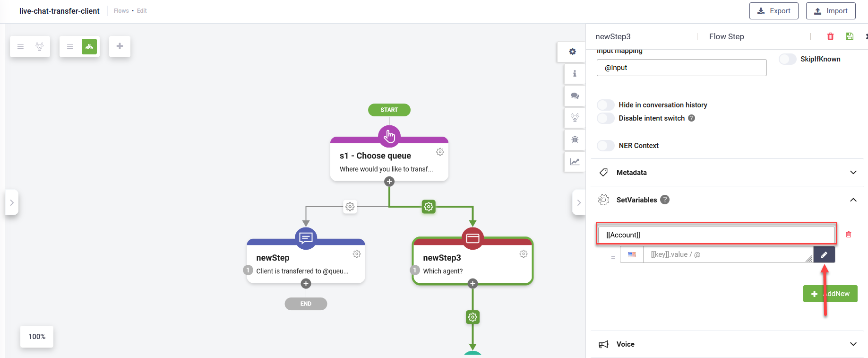The height and width of the screenshot is (358, 868).
Task: Click the [[Account]] variable name field
Action: pos(716,235)
